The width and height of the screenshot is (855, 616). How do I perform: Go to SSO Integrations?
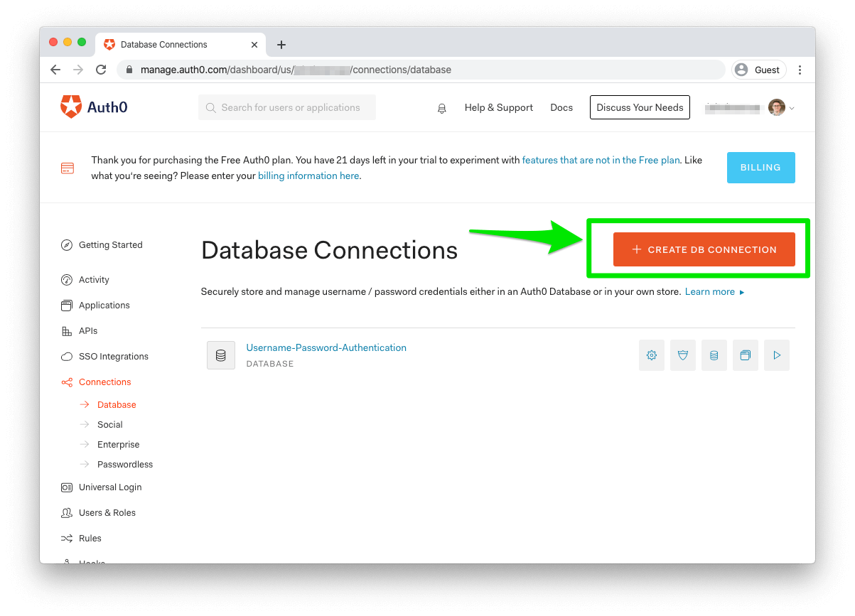114,357
